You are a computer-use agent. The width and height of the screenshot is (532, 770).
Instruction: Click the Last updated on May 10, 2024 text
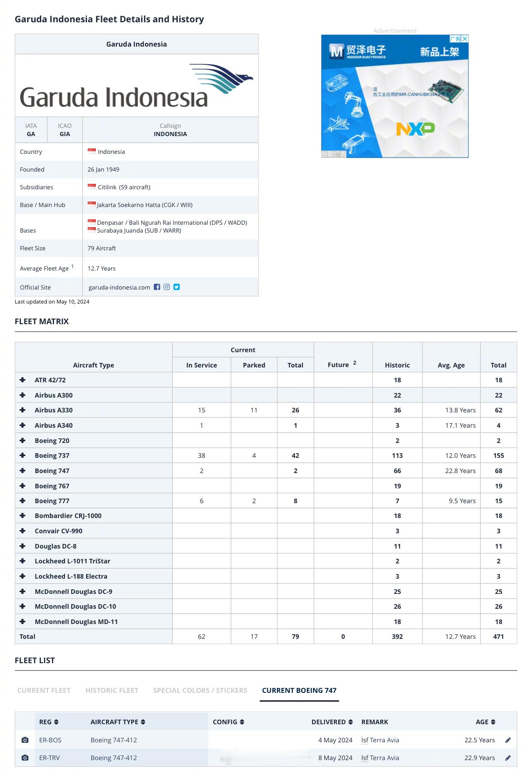52,301
